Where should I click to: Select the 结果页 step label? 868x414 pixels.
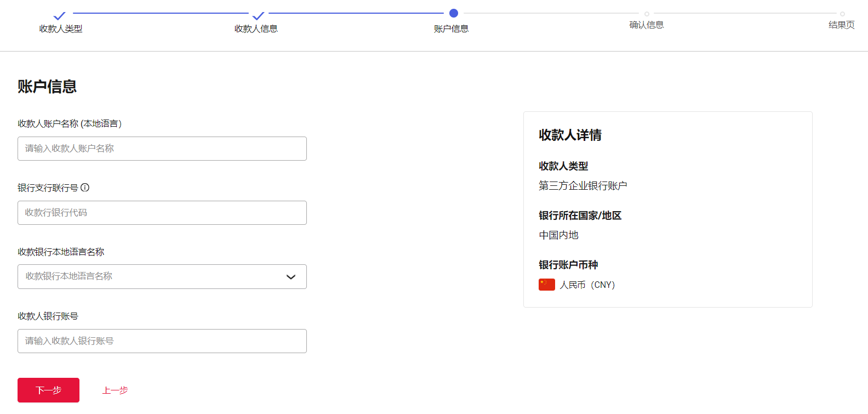tap(841, 25)
